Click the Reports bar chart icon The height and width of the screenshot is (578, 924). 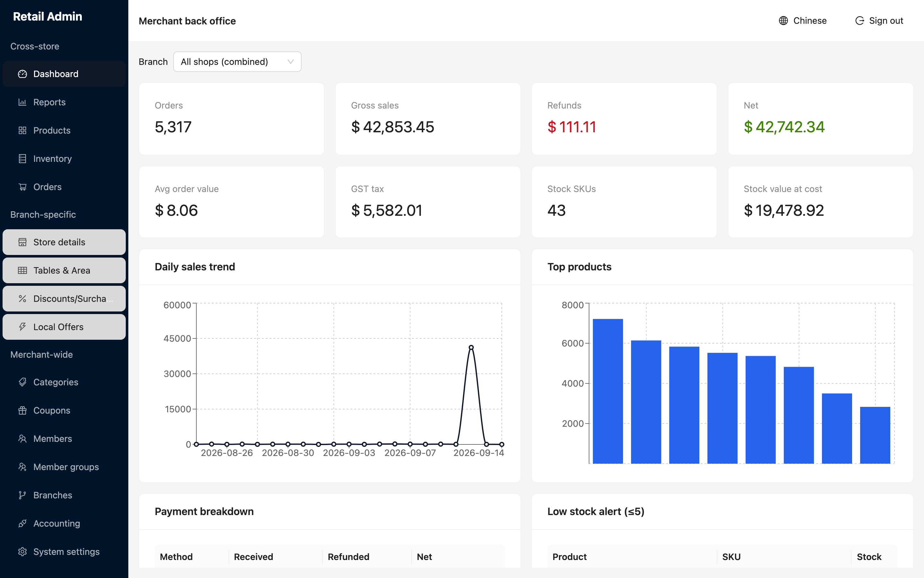(x=22, y=102)
